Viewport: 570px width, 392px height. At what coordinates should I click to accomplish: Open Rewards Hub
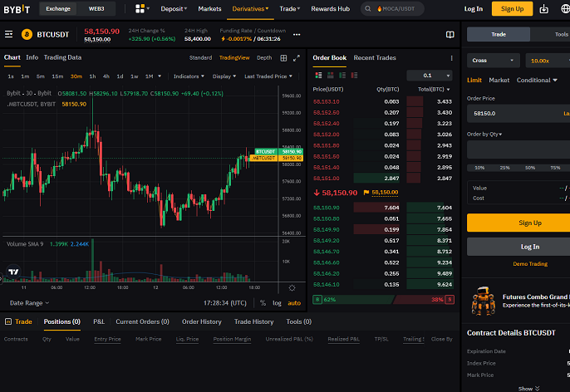click(x=330, y=8)
